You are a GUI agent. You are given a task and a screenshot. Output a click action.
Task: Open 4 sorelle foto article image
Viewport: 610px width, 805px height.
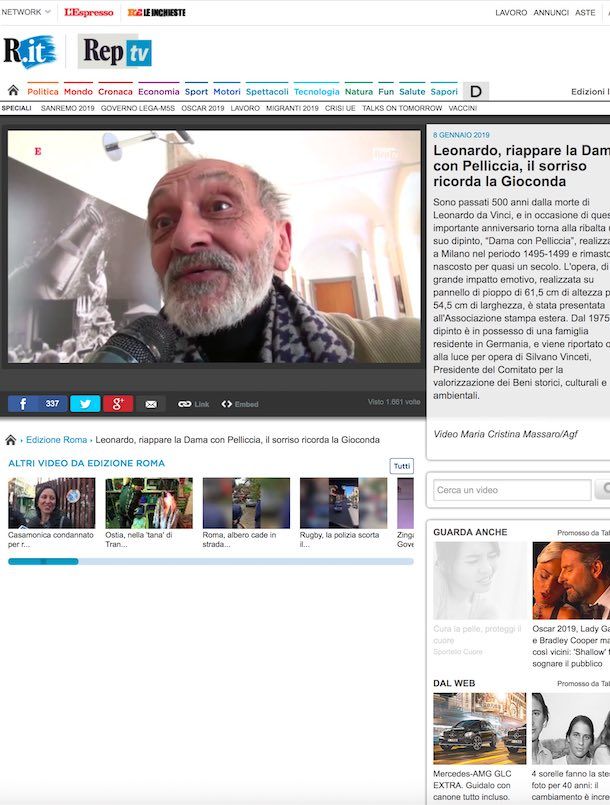571,729
